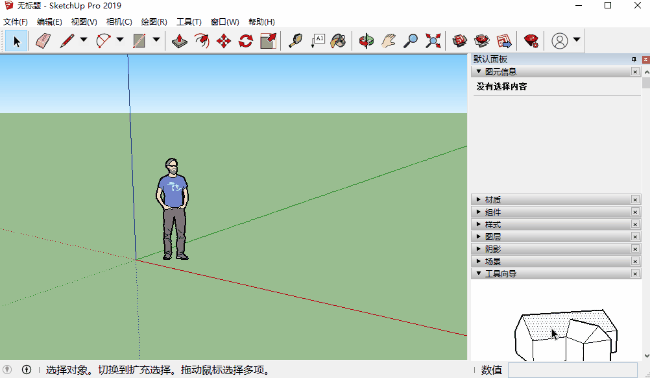Click the credits status bar icon
The image size is (650, 378).
pos(26,369)
